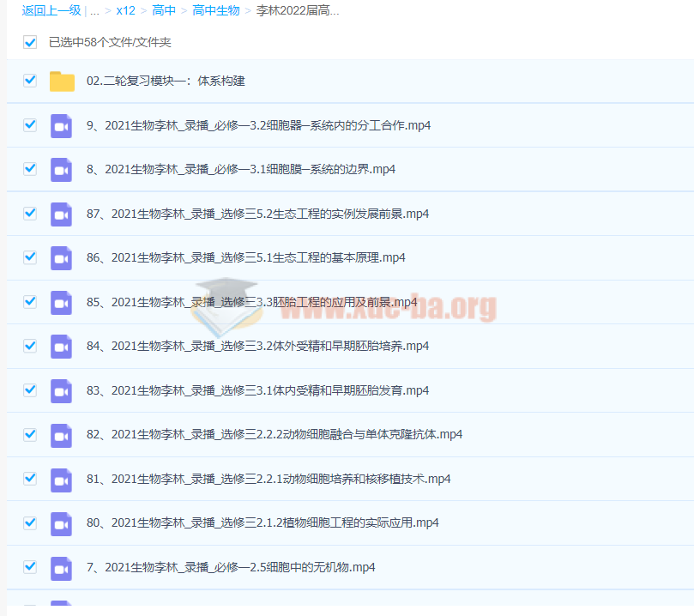The height and width of the screenshot is (616, 694).
Task: Click the video icon beside 82 动物细胞融合 video
Action: (x=61, y=435)
